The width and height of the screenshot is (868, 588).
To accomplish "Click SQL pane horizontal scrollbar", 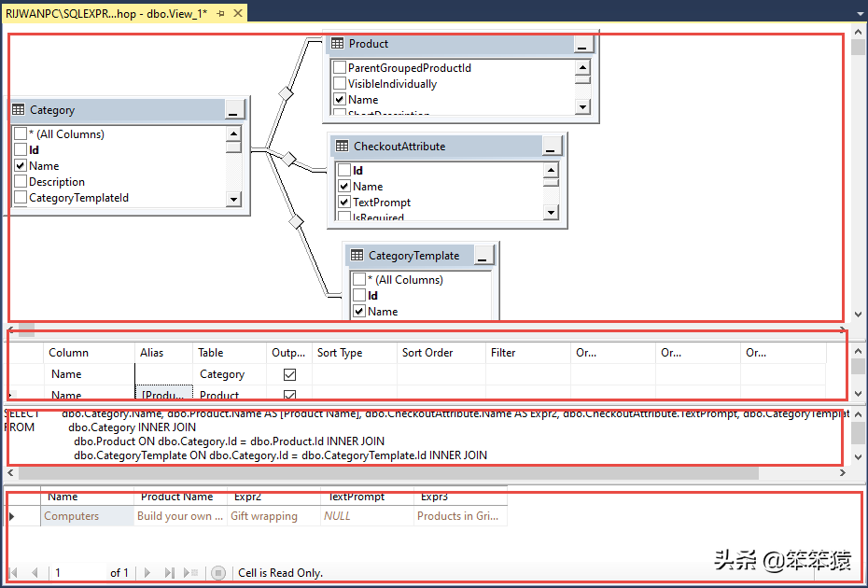I will 388,473.
